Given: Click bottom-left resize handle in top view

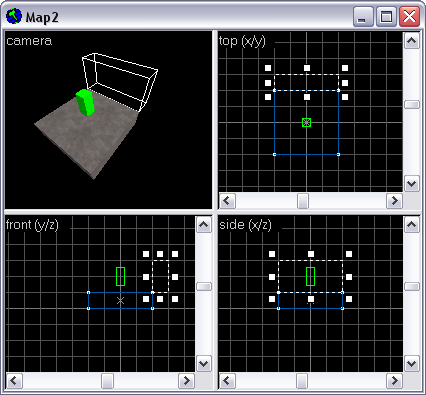Looking at the screenshot, I should [268, 97].
